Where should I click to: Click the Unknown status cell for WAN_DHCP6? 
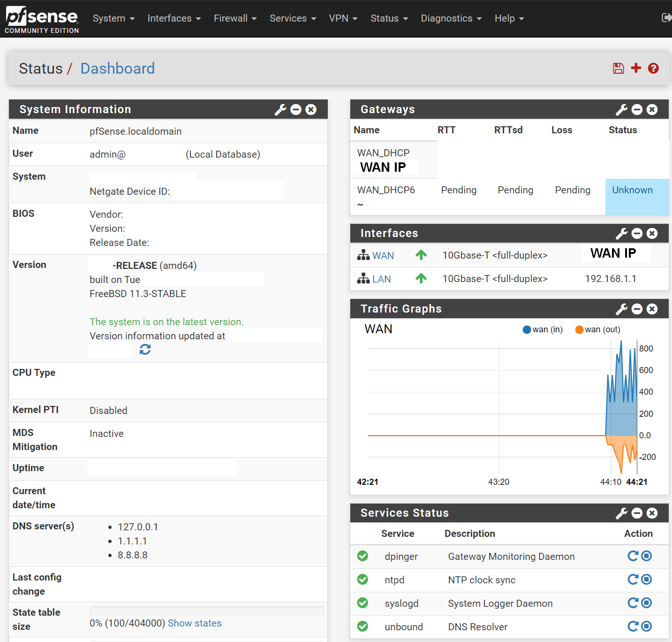click(637, 197)
